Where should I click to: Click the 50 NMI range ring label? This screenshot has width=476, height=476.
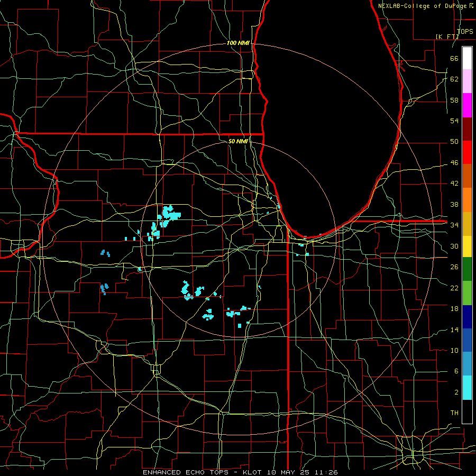click(x=238, y=141)
